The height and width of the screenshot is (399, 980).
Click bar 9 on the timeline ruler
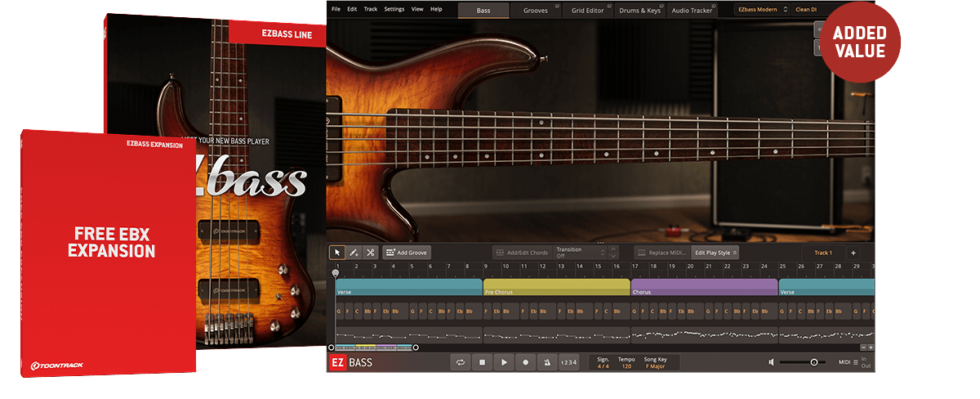(x=486, y=266)
